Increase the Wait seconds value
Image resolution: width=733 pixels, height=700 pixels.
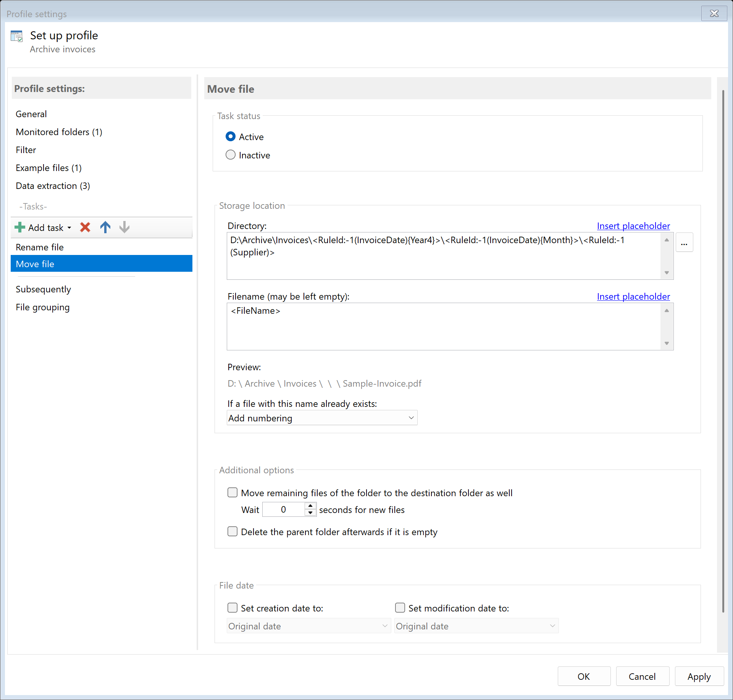click(x=310, y=506)
